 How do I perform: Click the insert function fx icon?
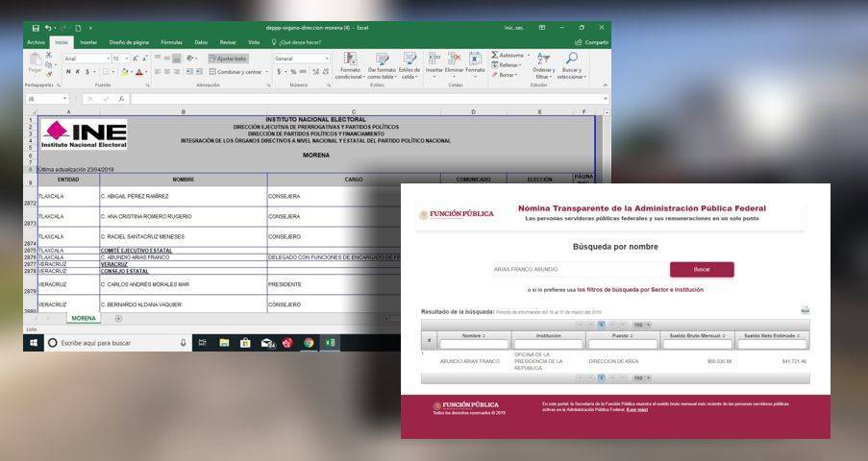(121, 98)
